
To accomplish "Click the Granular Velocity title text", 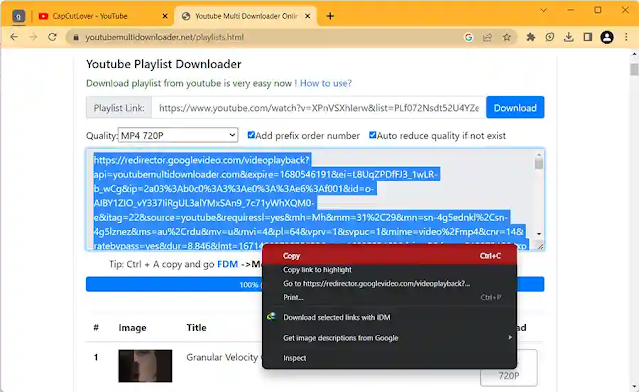I will [x=223, y=357].
